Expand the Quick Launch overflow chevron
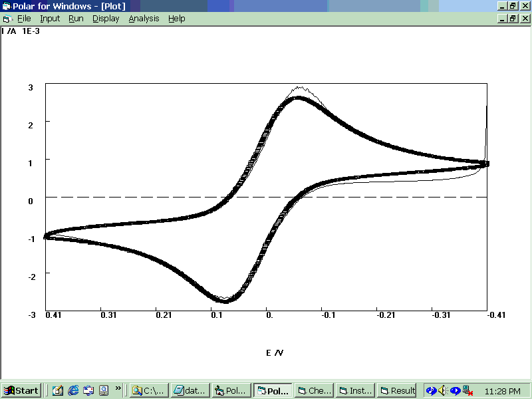 (118, 388)
